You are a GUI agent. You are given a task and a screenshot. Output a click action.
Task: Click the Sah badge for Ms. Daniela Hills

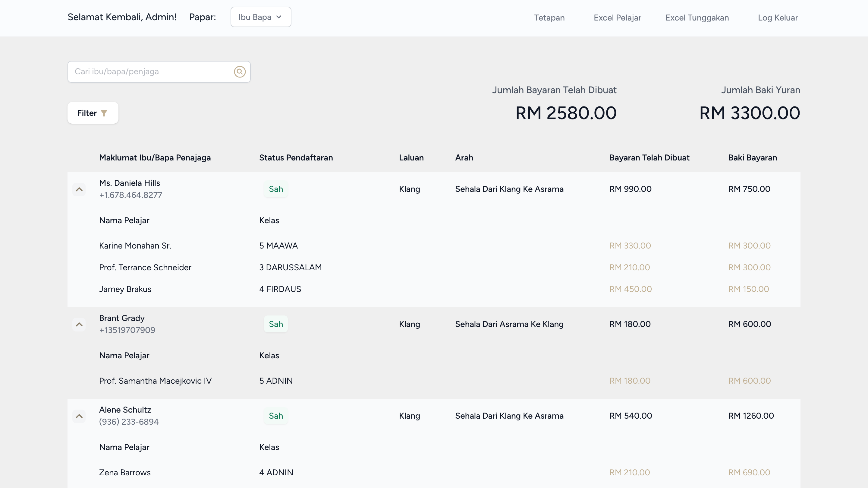click(276, 189)
